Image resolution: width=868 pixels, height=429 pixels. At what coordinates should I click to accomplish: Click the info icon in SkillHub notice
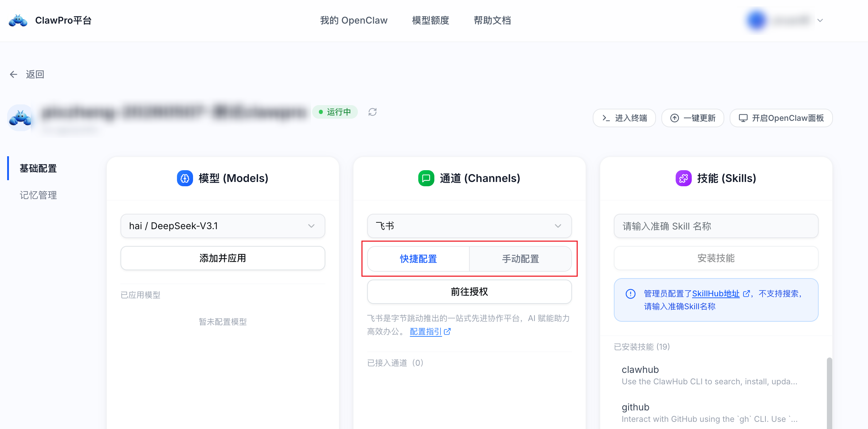(630, 294)
